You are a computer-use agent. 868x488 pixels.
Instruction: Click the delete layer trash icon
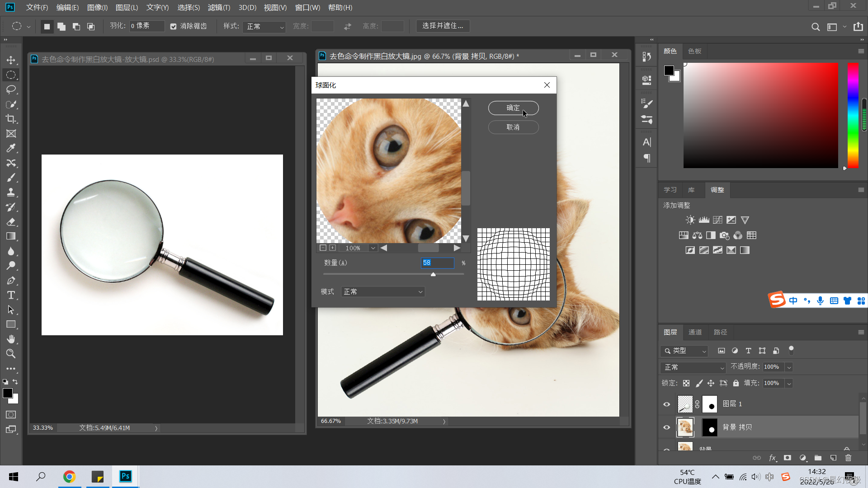pos(848,458)
